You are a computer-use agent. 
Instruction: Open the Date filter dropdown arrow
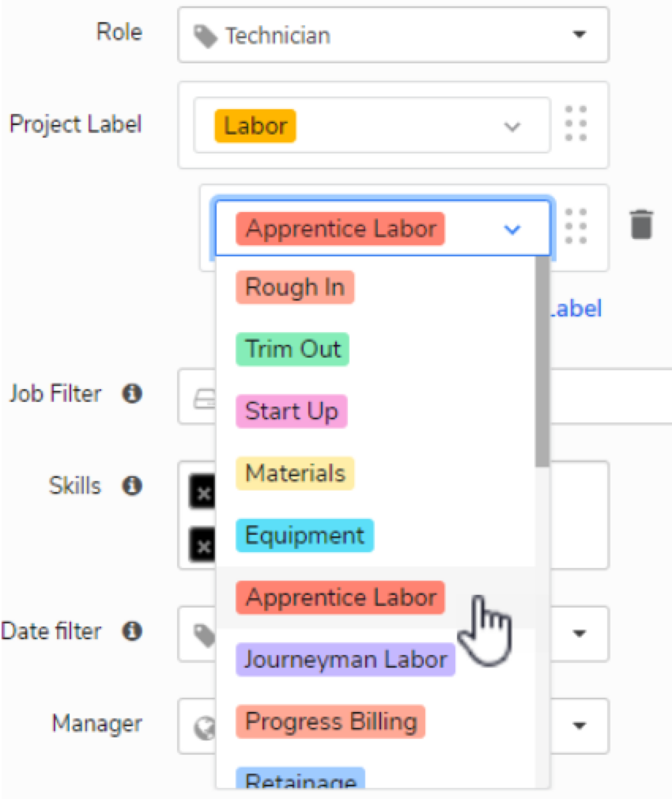(579, 634)
